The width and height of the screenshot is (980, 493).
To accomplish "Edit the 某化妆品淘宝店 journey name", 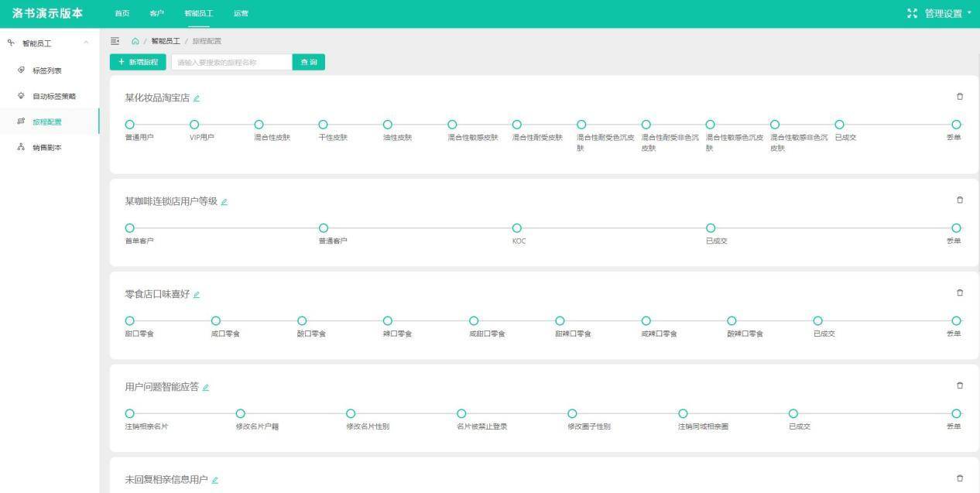I will coord(197,98).
